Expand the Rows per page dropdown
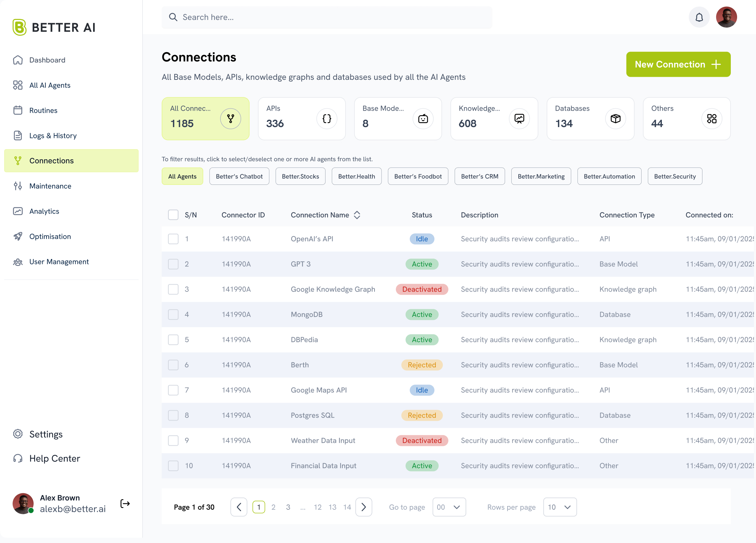 (x=560, y=507)
